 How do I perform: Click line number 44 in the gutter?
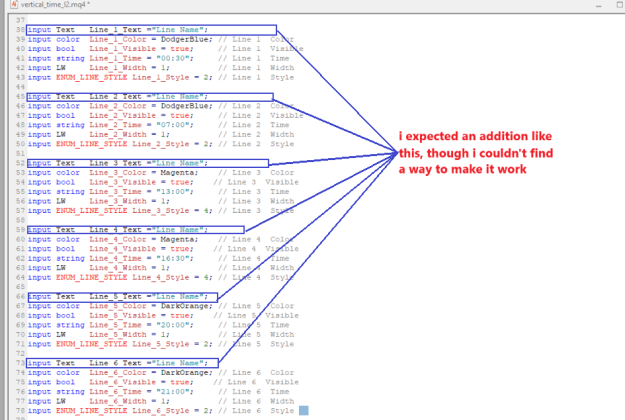[x=20, y=87]
